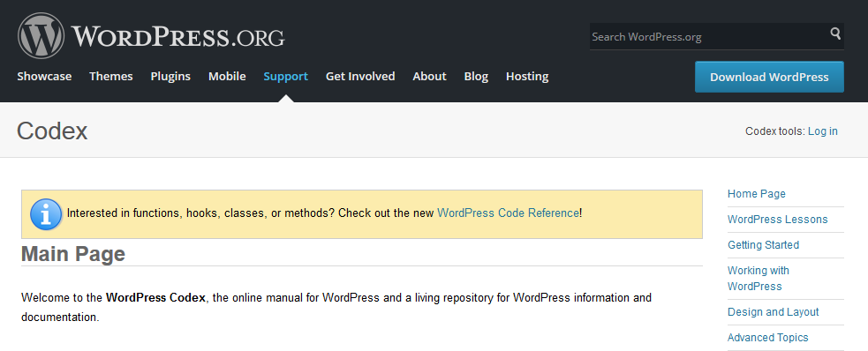
Task: Click the WordPress W logo icon
Action: [41, 36]
